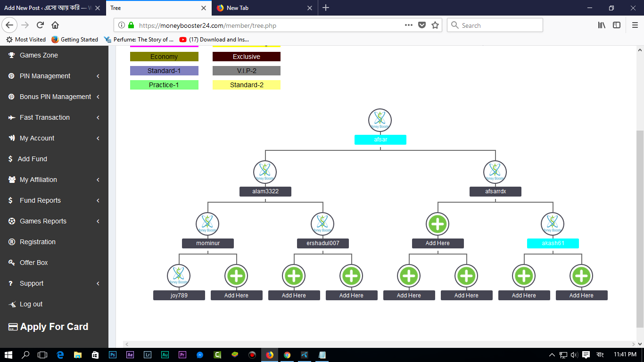Click the green plus icon under afsarrdx
Image resolution: width=644 pixels, height=362 pixels.
click(x=438, y=224)
